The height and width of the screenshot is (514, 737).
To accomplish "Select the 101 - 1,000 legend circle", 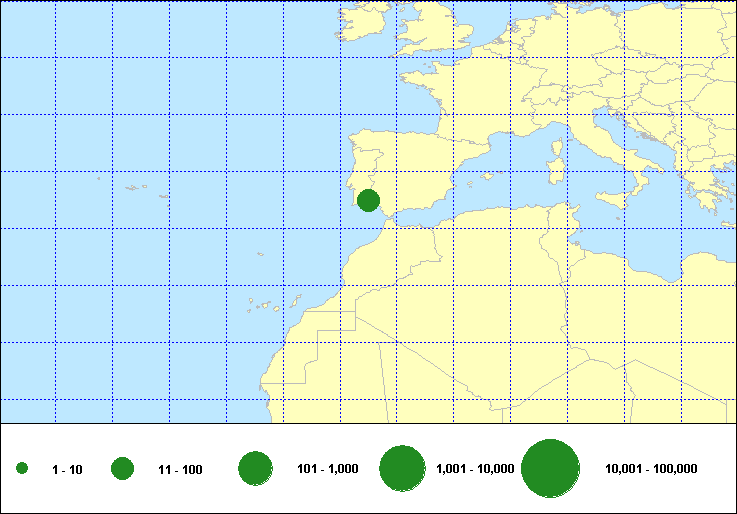I will (x=256, y=468).
